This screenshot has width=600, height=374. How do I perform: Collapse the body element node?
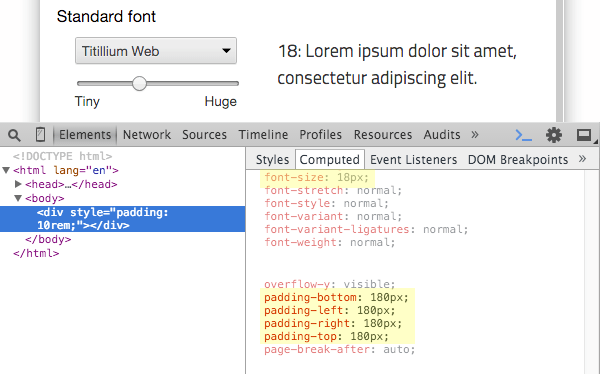[18, 198]
